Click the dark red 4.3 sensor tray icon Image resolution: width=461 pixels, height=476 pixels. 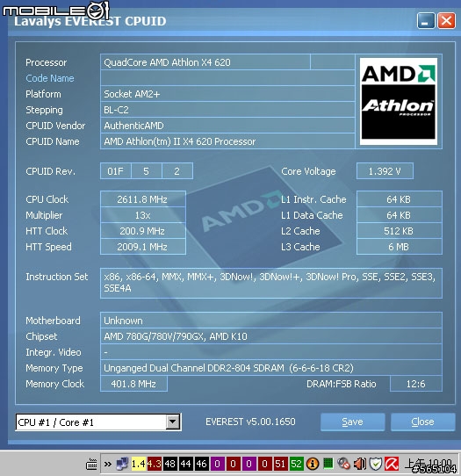coord(155,464)
